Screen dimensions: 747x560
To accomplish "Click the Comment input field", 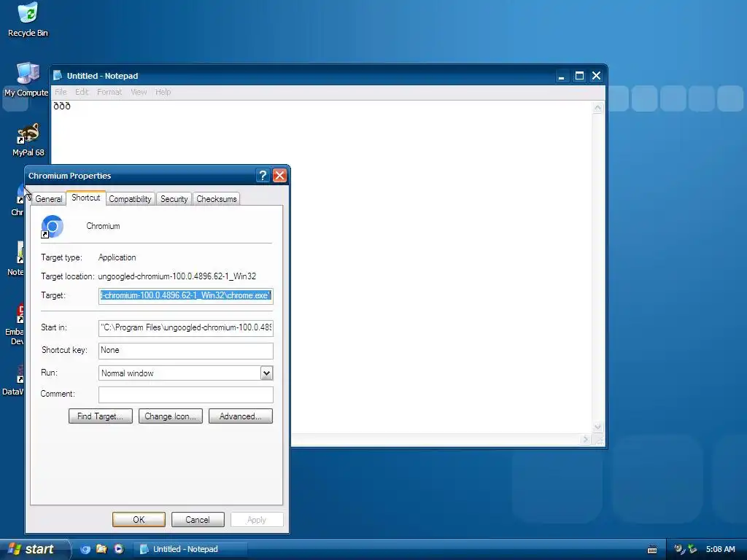I will (x=186, y=394).
